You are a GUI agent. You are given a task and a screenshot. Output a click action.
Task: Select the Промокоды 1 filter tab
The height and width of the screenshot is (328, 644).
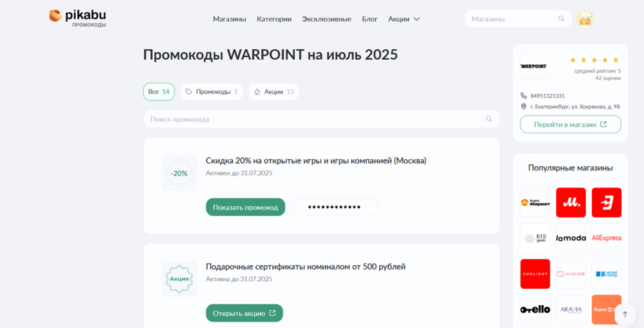click(x=211, y=92)
